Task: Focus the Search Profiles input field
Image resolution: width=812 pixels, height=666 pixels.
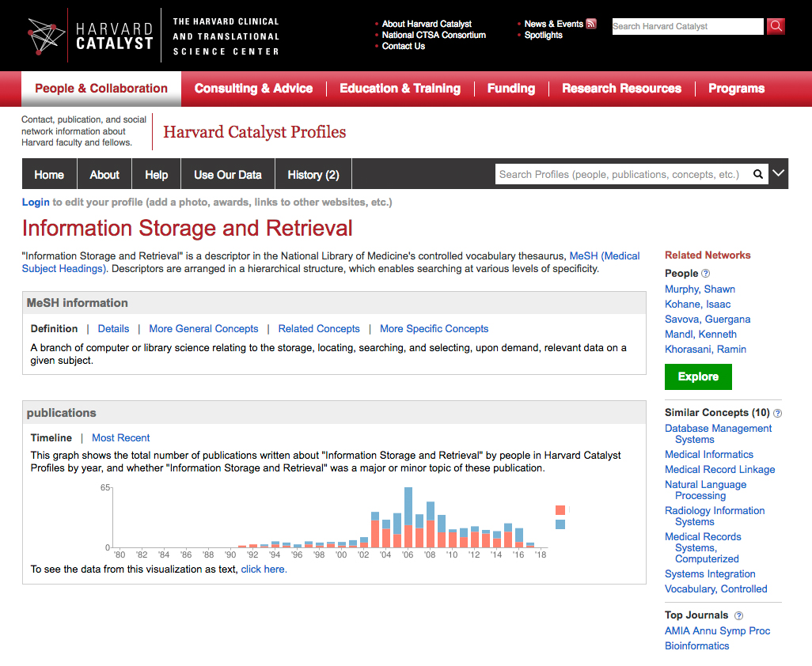Action: point(623,174)
